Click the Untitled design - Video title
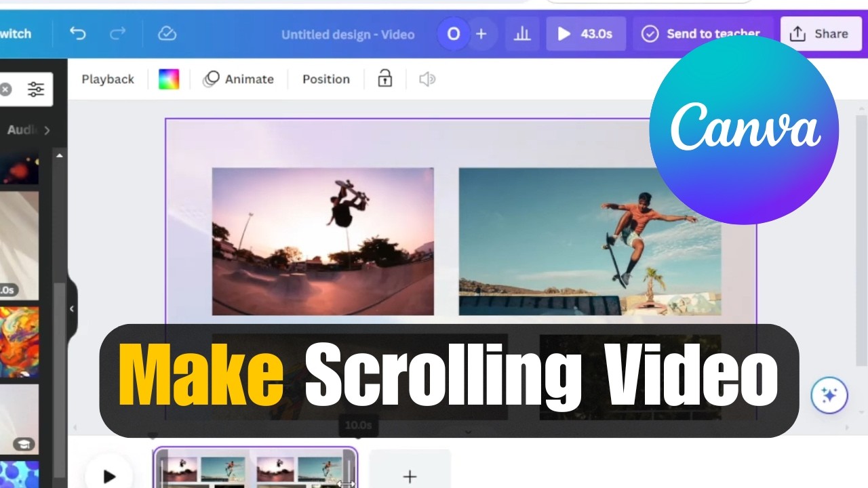868x488 pixels. (x=348, y=34)
